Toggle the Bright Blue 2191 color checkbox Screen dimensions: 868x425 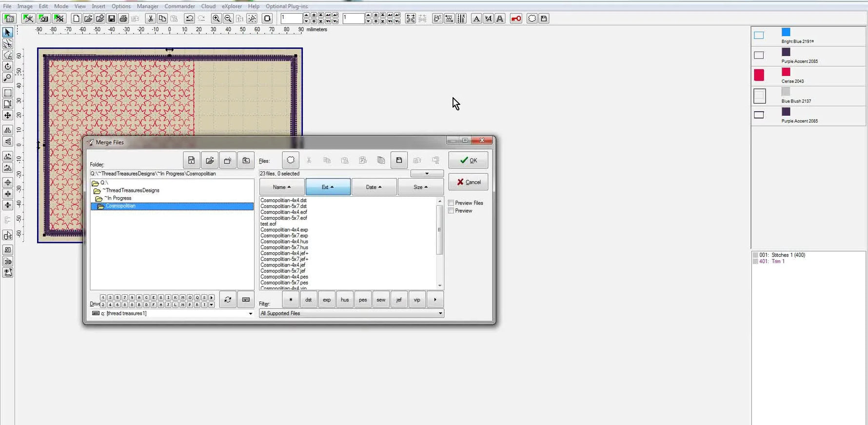(x=759, y=36)
